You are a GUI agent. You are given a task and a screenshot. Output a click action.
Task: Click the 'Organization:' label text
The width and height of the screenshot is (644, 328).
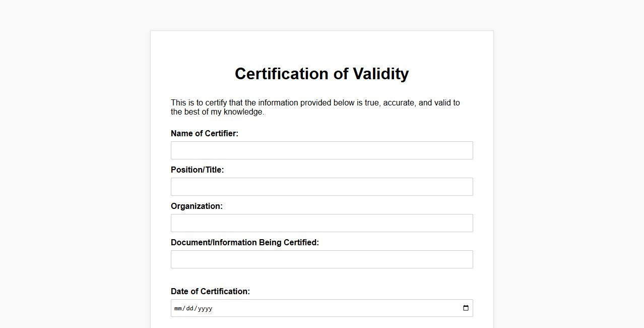(x=197, y=206)
